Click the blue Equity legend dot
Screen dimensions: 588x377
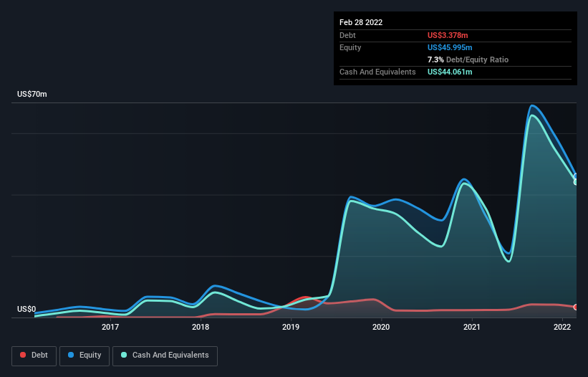click(x=71, y=355)
